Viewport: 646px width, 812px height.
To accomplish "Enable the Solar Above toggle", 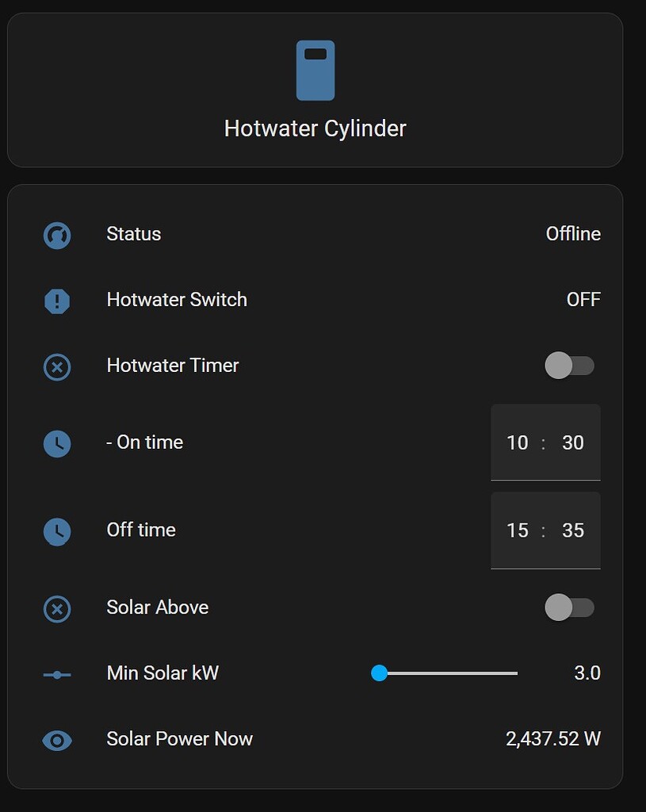I will (570, 607).
